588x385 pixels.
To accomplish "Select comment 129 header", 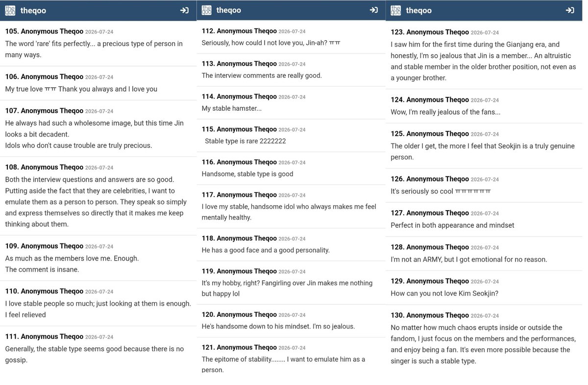I will pyautogui.click(x=445, y=282).
